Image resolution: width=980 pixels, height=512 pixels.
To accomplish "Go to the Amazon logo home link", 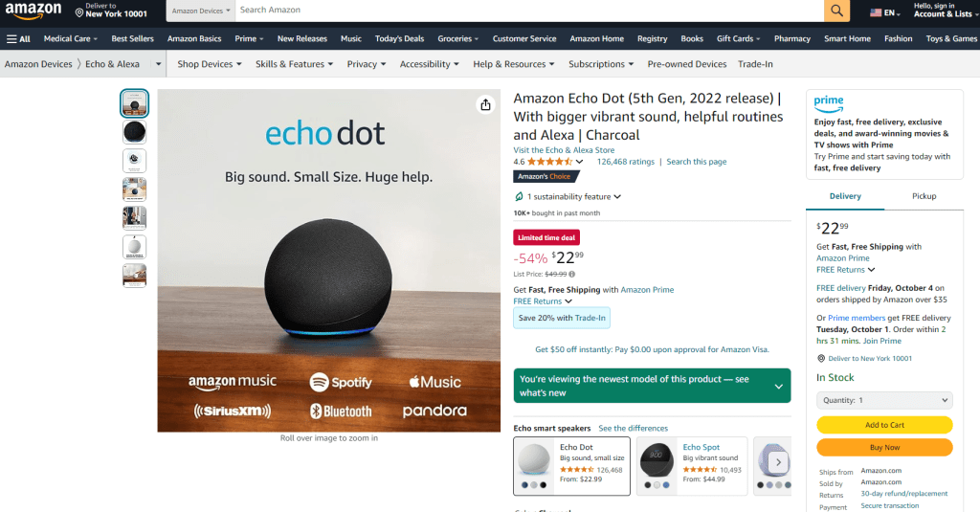I will 33,11.
